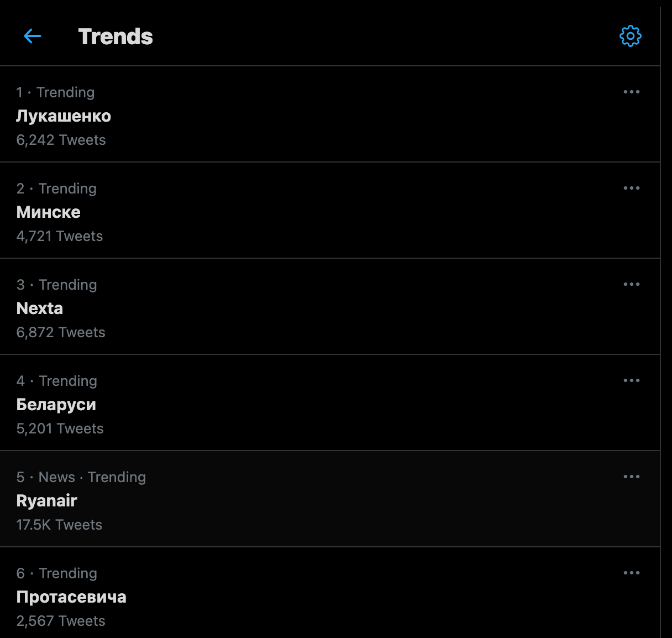View the Nexta trend
Image resolution: width=672 pixels, height=638 pixels.
click(x=40, y=308)
